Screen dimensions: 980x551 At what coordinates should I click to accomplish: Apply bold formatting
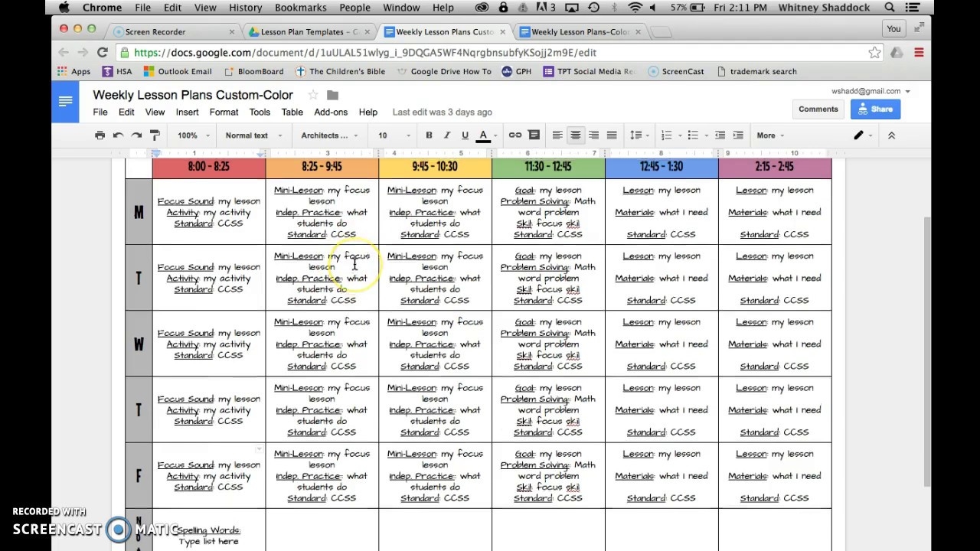(429, 135)
